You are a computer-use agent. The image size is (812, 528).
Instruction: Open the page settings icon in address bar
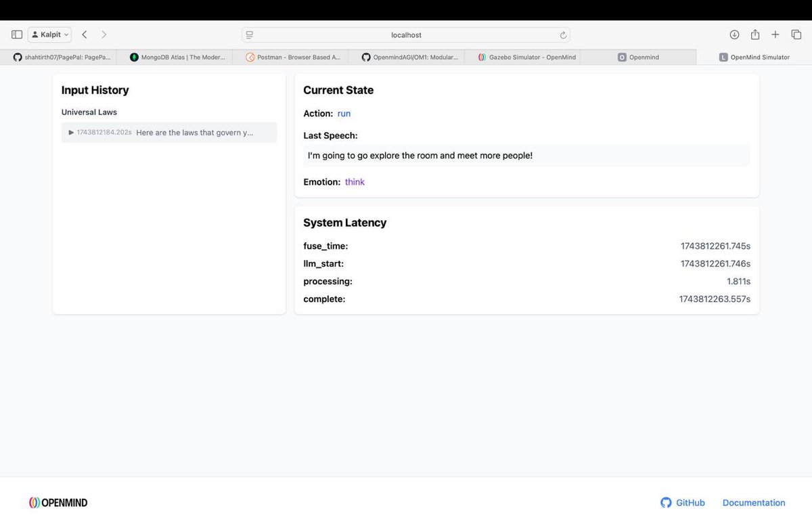pyautogui.click(x=250, y=35)
